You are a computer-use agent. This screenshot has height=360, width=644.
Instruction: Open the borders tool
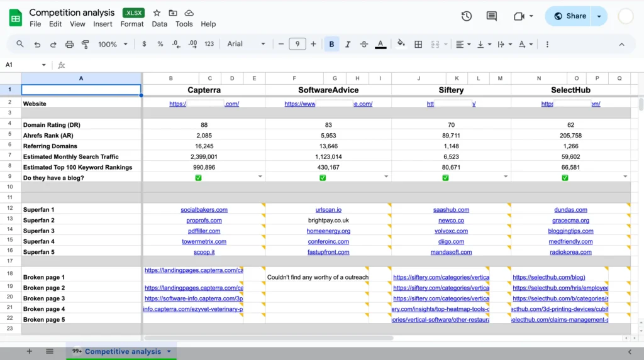coord(418,44)
